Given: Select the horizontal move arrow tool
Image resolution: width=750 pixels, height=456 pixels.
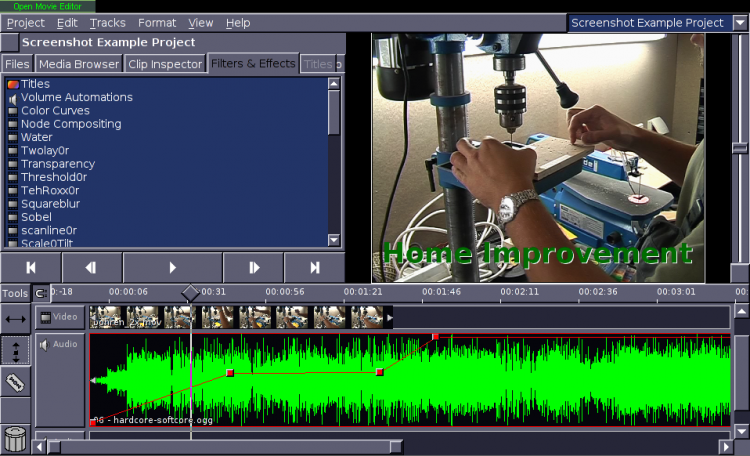Looking at the screenshot, I should [15, 319].
